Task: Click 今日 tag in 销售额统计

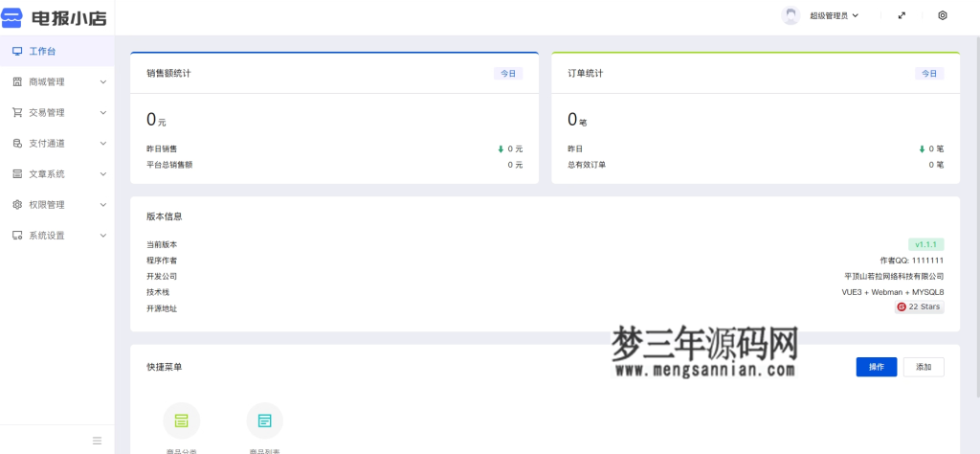Action: click(x=508, y=74)
